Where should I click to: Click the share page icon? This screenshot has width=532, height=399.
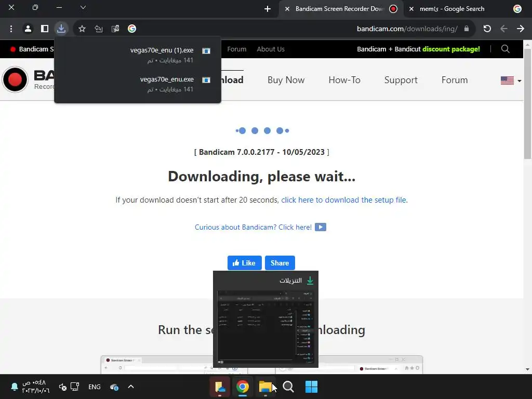click(99, 29)
